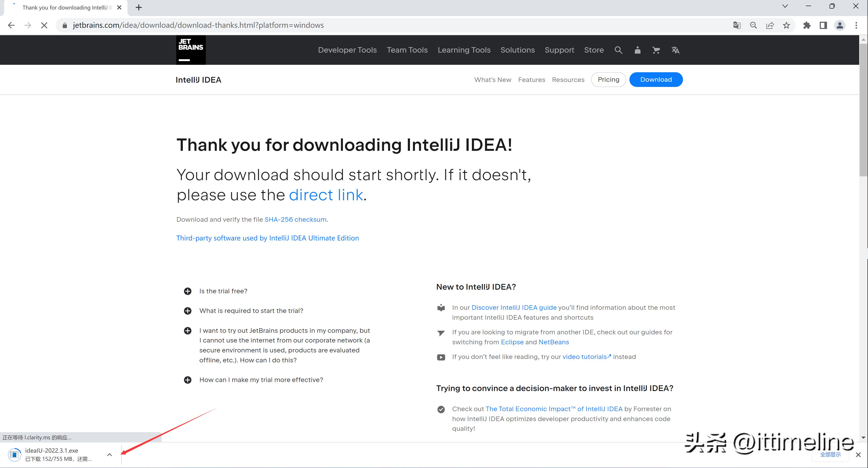This screenshot has height=468, width=868.
Task: Open the JetBrains account icon
Action: pos(637,50)
